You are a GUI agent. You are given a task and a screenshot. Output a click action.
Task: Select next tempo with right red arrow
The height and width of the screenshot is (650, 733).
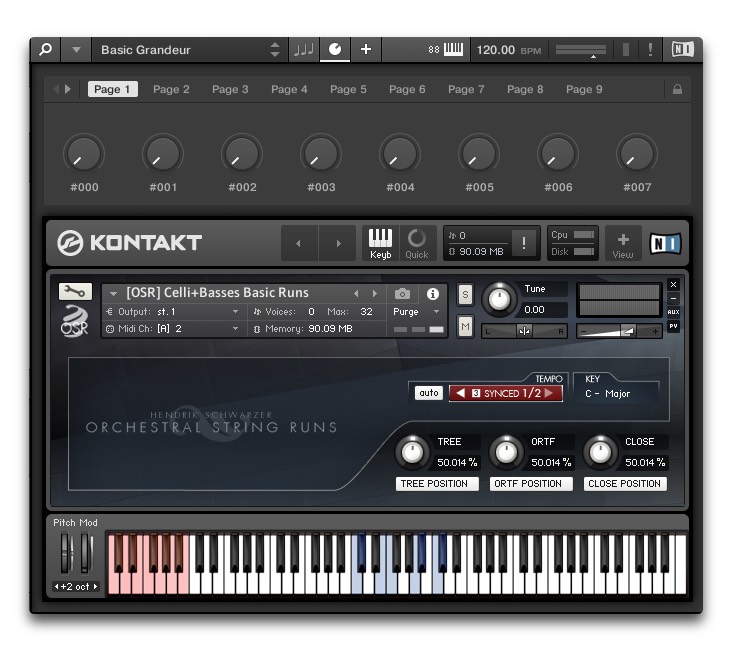550,393
